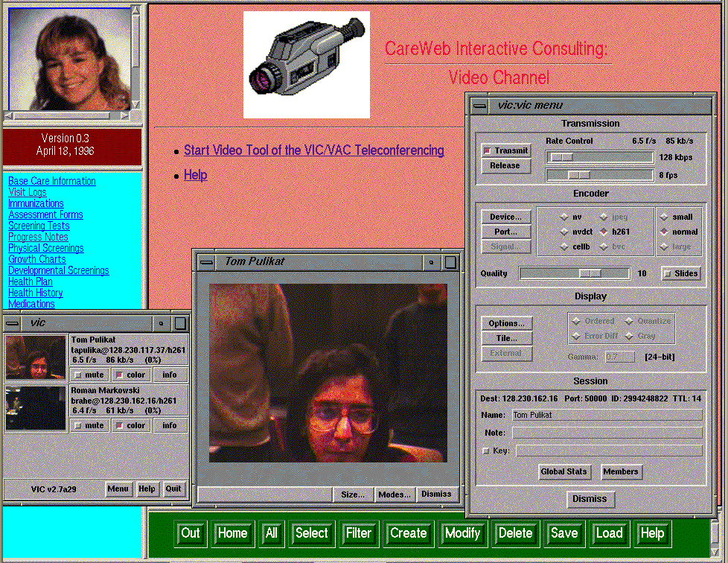Click the patient portrait photo
Image resolution: width=728 pixels, height=563 pixels.
[70, 59]
